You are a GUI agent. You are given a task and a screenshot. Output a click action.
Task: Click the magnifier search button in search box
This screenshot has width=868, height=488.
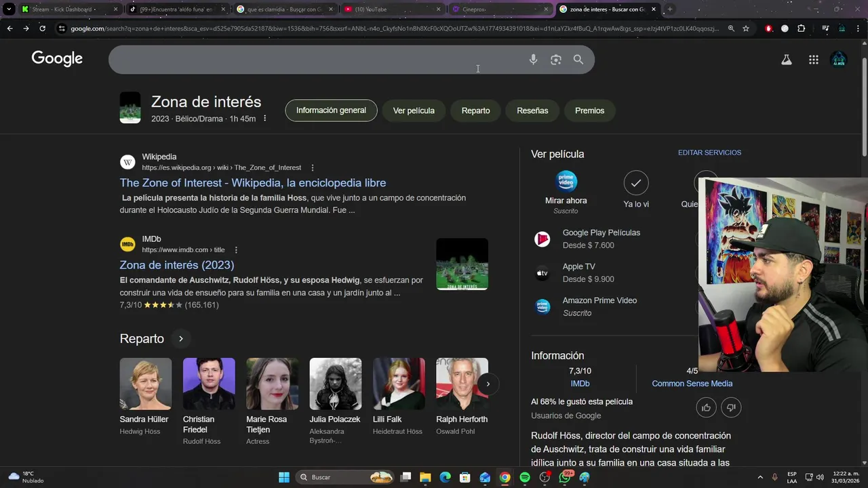[578, 60]
